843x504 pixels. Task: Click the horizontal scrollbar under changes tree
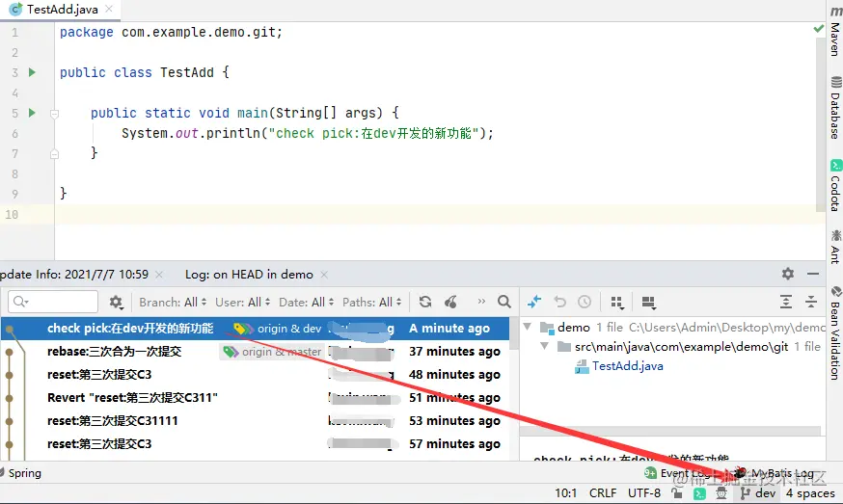pyautogui.click(x=670, y=431)
